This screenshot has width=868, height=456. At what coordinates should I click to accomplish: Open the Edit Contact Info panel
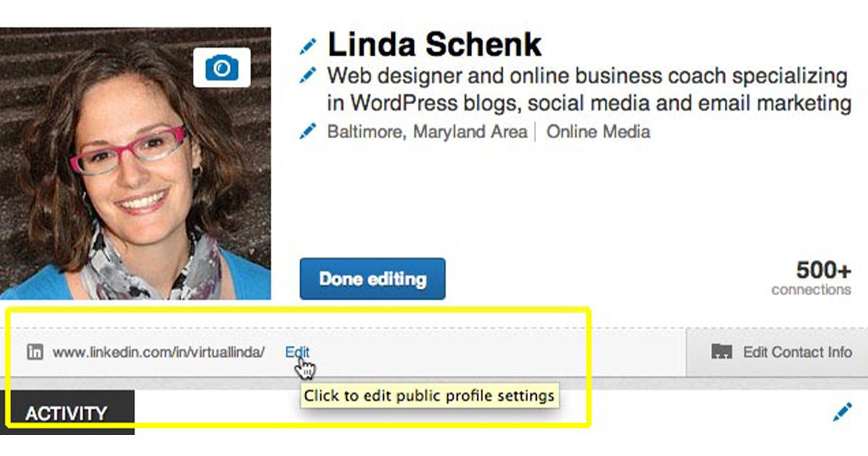[x=777, y=352]
